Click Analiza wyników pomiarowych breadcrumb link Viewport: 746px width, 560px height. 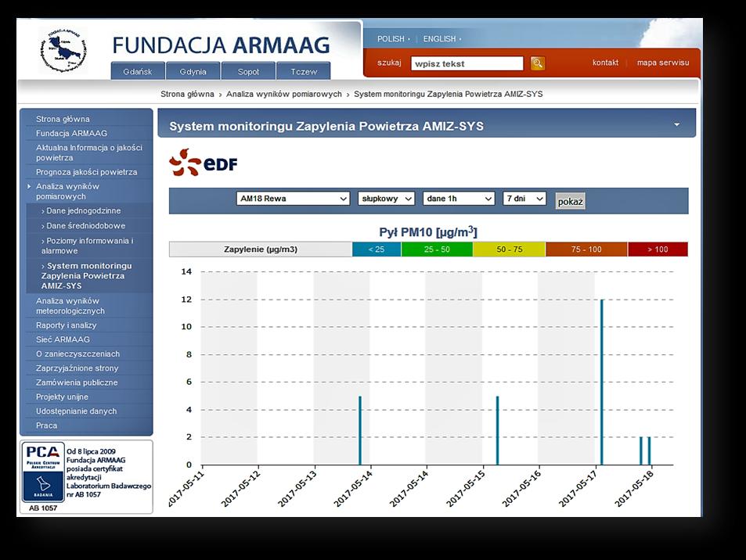[284, 94]
